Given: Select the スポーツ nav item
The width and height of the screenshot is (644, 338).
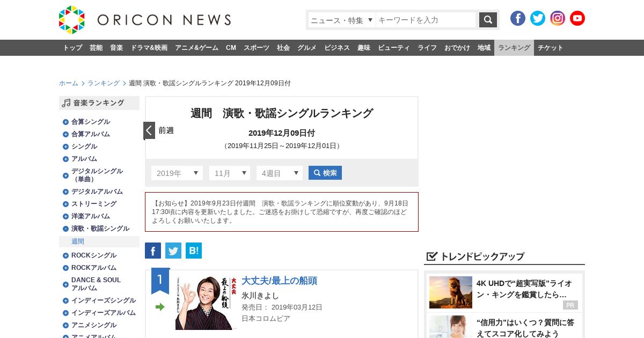Looking at the screenshot, I should tap(257, 48).
